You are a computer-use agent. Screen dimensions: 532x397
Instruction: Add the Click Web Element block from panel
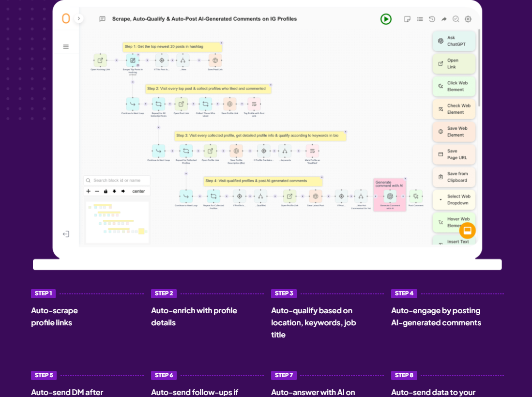point(454,86)
